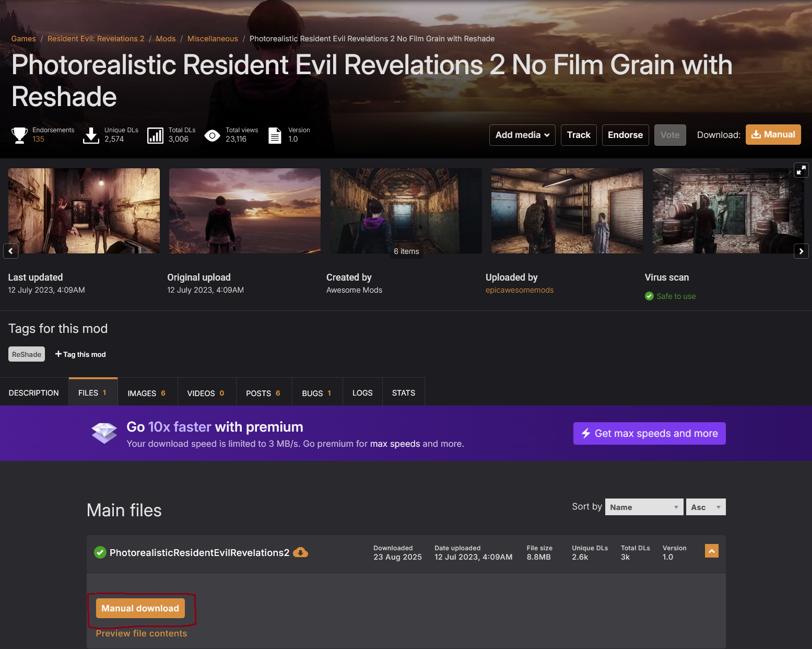Viewport: 812px width, 649px height.
Task: Endorse this mod
Action: tap(625, 135)
